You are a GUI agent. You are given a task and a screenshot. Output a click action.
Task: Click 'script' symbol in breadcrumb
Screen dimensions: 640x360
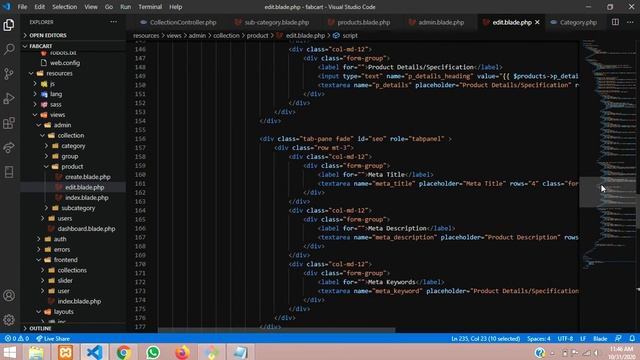point(350,36)
